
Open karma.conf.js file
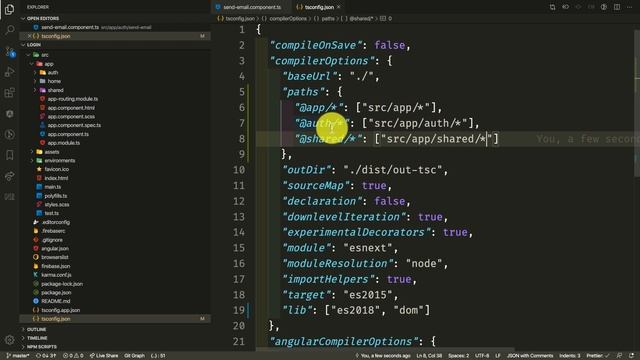(56, 275)
